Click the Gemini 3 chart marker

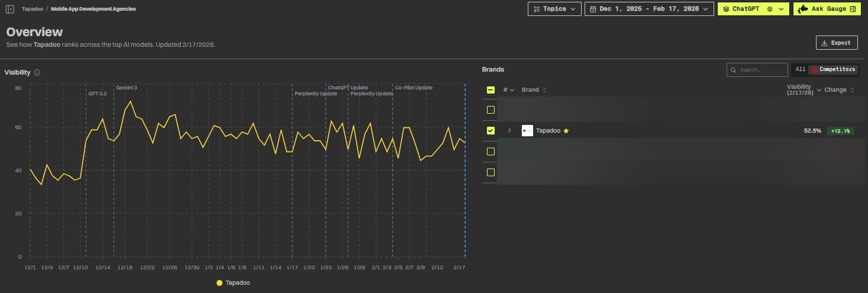(127, 88)
